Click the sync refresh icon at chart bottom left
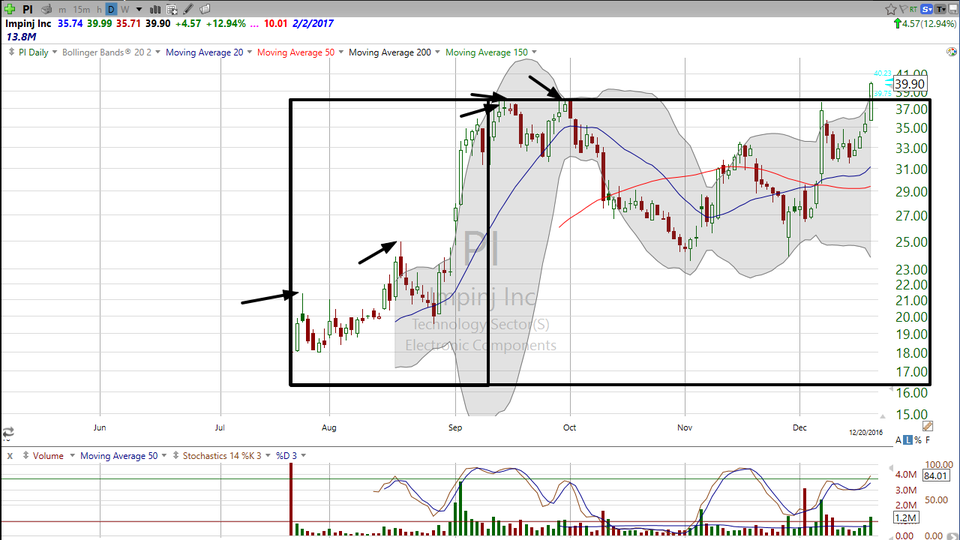This screenshot has width=960, height=540. [8, 433]
